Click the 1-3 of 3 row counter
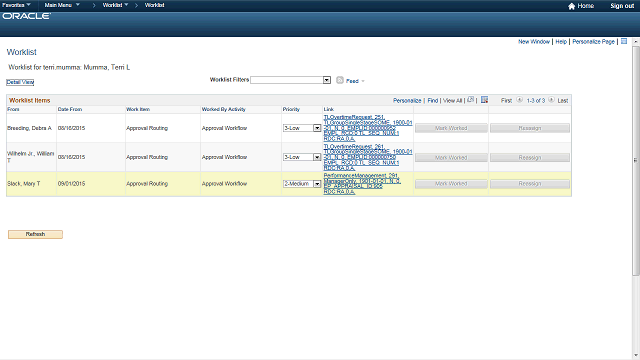 (536, 100)
